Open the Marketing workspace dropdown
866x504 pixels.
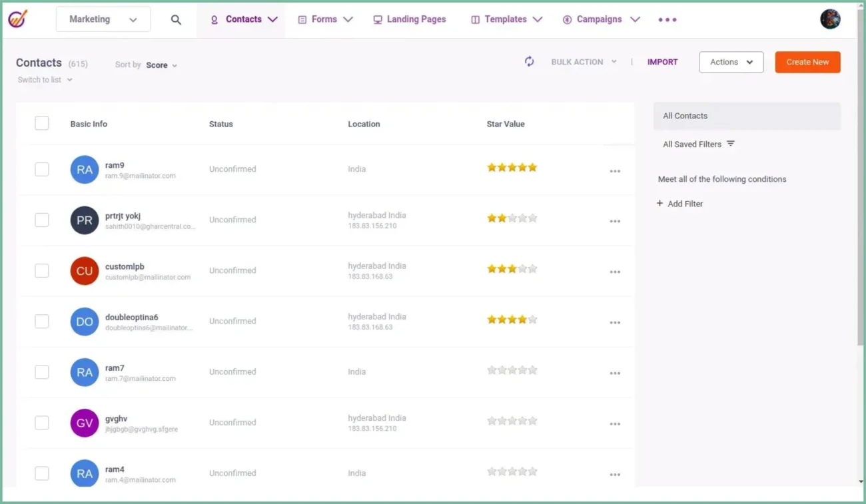point(103,19)
